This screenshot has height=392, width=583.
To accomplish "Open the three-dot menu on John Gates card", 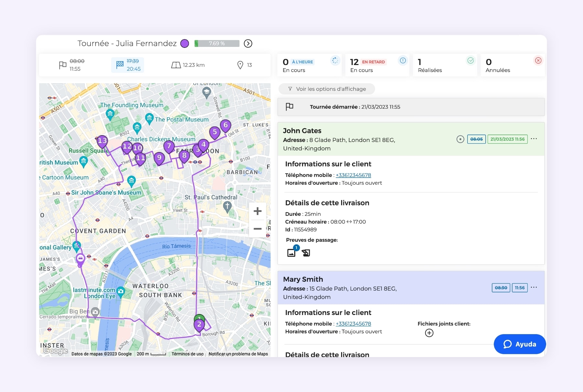I will [x=534, y=139].
